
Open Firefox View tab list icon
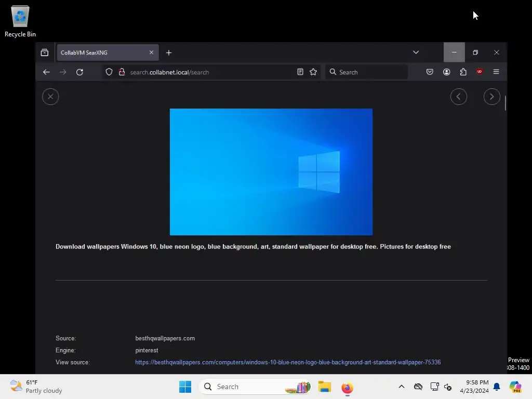coord(45,52)
